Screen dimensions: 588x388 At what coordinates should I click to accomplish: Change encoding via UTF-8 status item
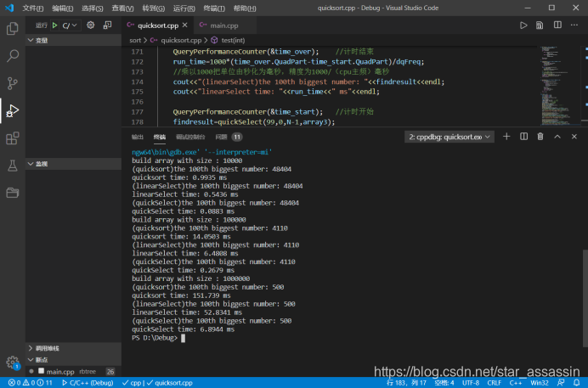pos(471,383)
